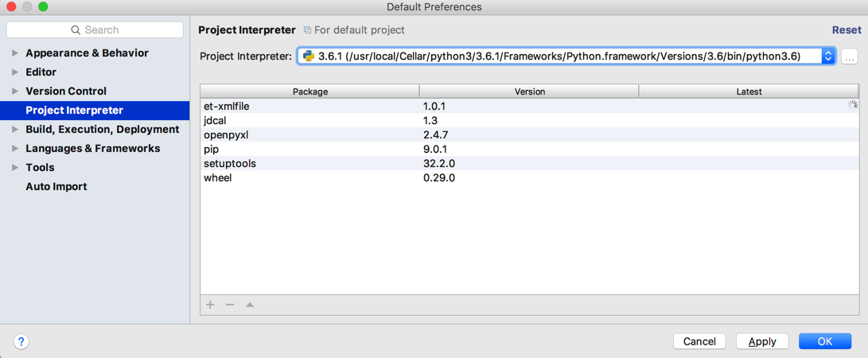Open the Project Interpreter dropdown

827,56
